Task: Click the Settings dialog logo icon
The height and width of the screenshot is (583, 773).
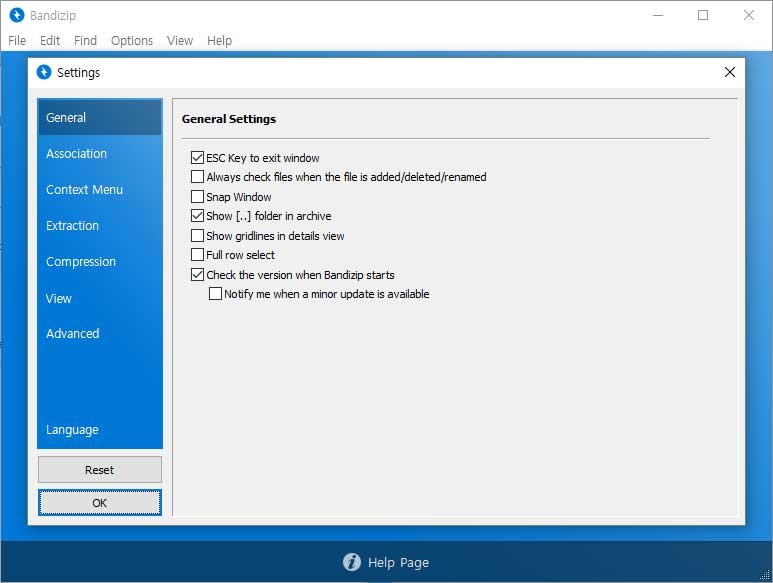Action: (43, 72)
